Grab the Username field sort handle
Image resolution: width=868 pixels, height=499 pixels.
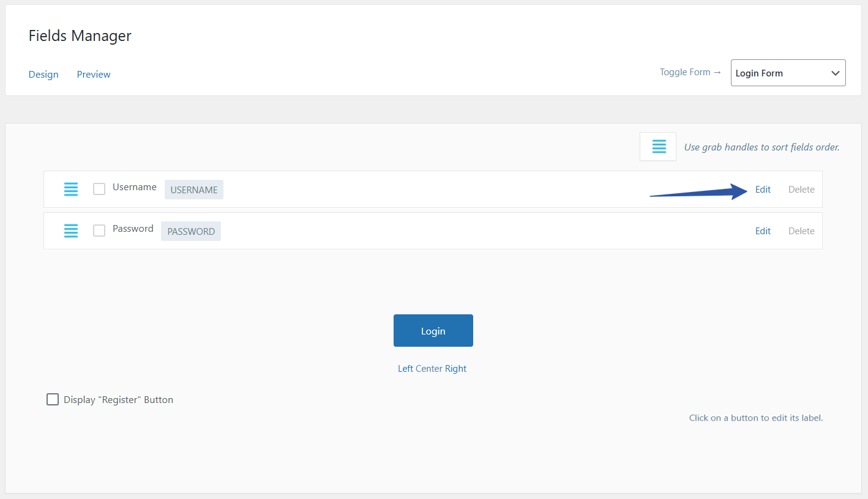[x=71, y=190]
